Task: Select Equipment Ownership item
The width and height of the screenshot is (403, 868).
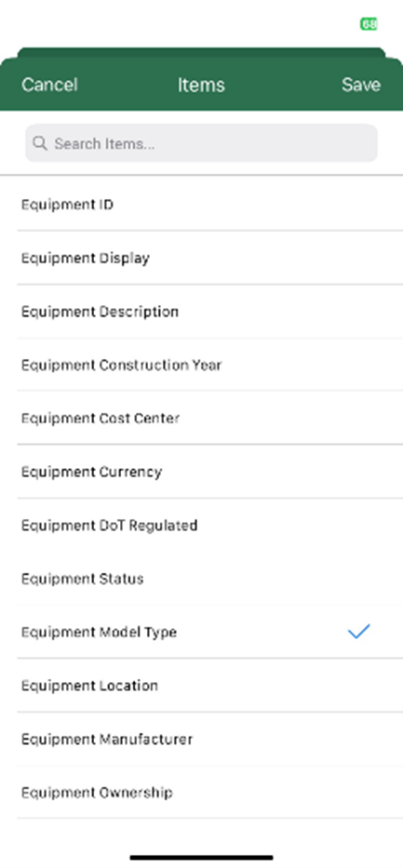Action: [201, 792]
